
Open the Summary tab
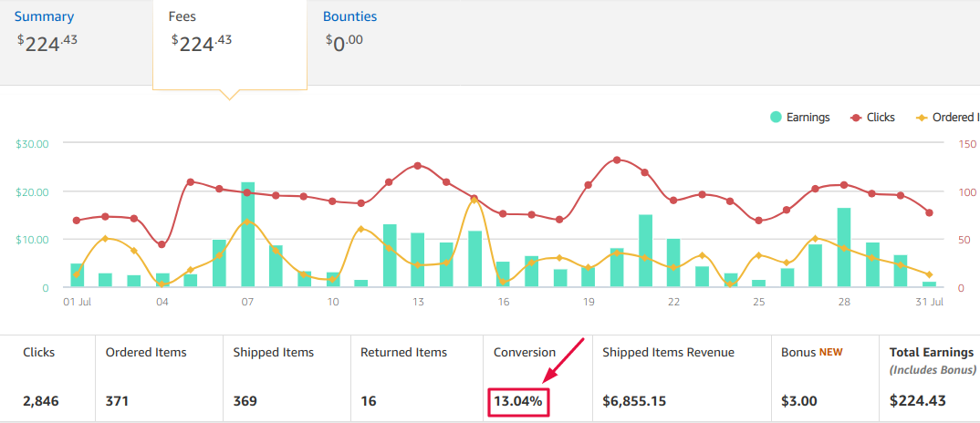click(x=45, y=17)
